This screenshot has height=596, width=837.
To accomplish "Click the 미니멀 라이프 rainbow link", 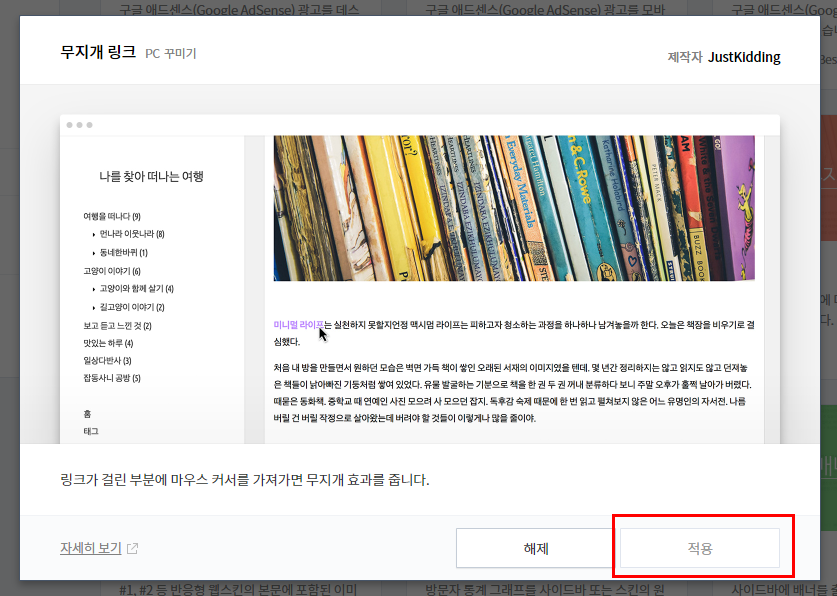I will (x=298, y=324).
